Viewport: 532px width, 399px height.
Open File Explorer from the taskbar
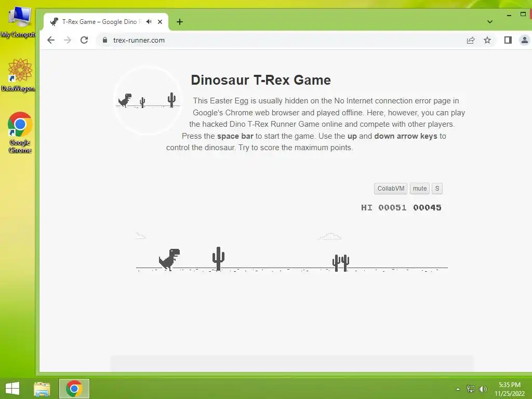(42, 389)
